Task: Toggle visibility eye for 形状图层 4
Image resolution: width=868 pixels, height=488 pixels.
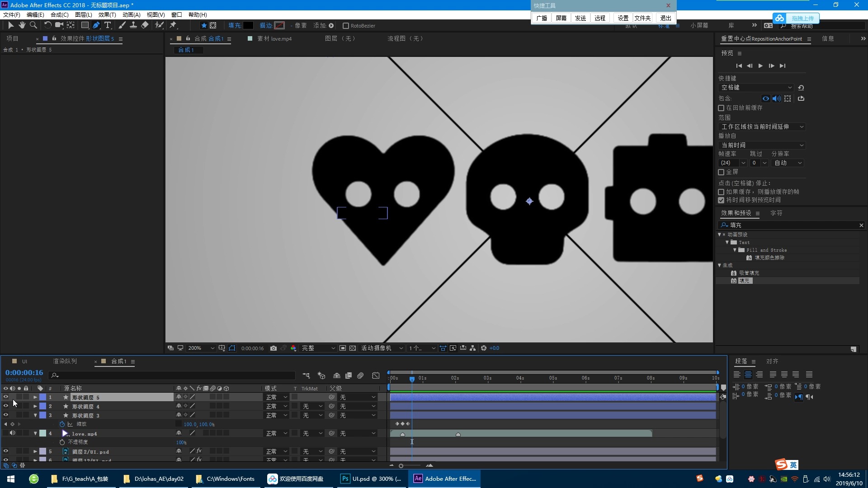Action: pos(5,406)
